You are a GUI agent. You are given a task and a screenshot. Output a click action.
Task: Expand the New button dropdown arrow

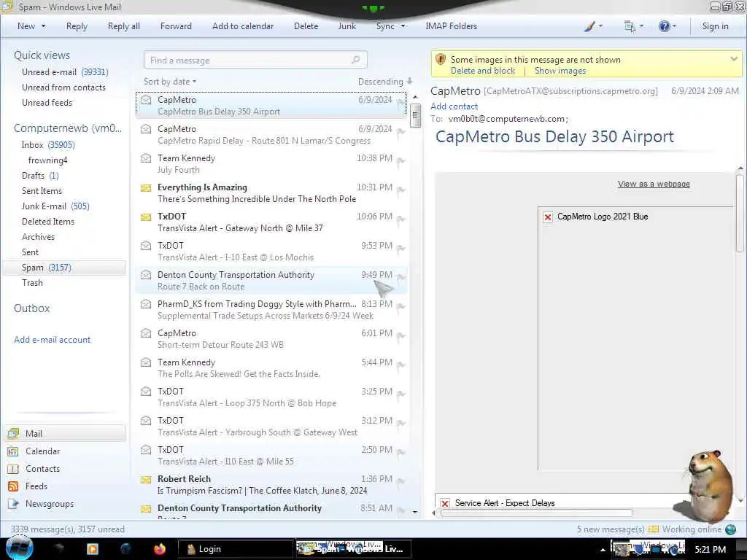(x=43, y=26)
